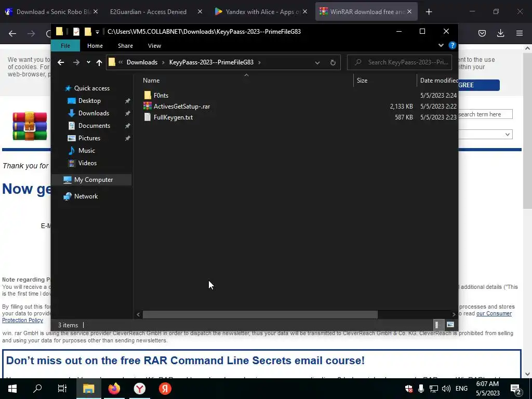Open WinRAR page dropdown select box
532x399 pixels.
coord(485,135)
